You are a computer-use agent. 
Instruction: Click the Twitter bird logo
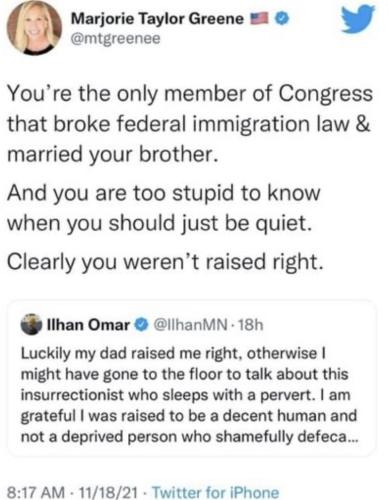(358, 19)
